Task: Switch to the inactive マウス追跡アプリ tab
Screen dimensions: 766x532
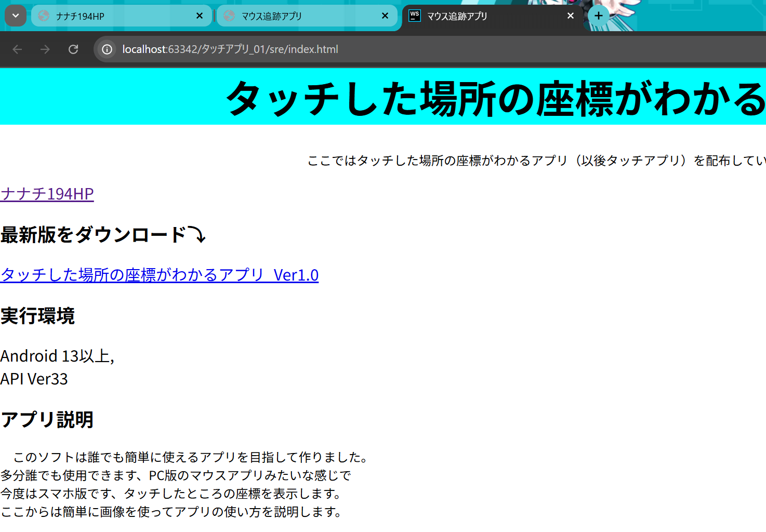Action: [x=301, y=16]
